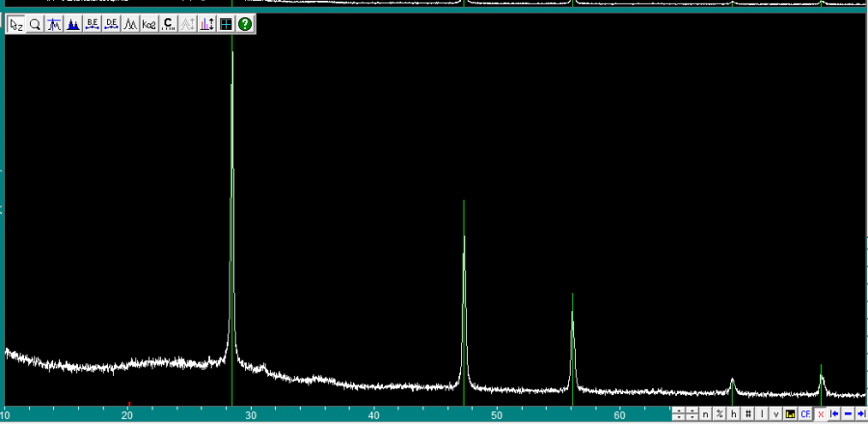Open the peak search tool
Image resolution: width=868 pixels, height=424 pixels.
54,24
